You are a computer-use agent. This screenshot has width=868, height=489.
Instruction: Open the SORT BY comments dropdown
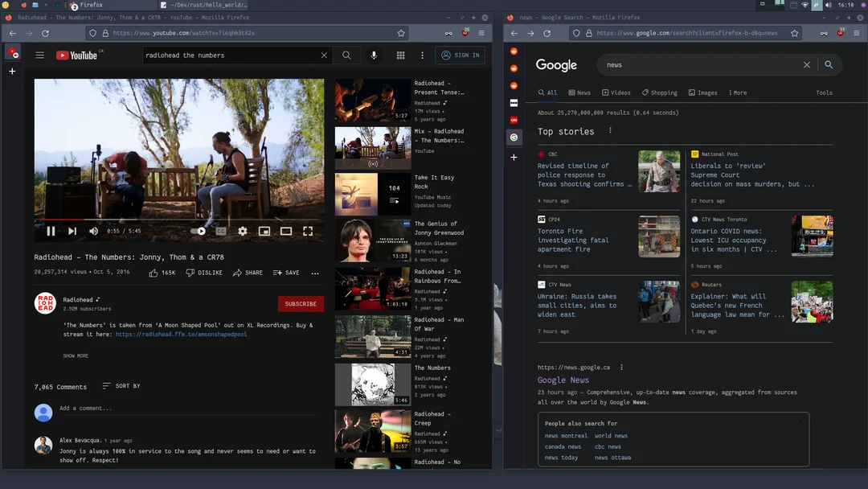(121, 386)
